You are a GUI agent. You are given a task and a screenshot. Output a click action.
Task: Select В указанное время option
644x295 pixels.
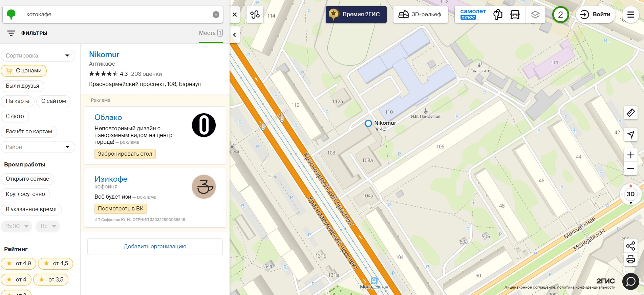[31, 209]
